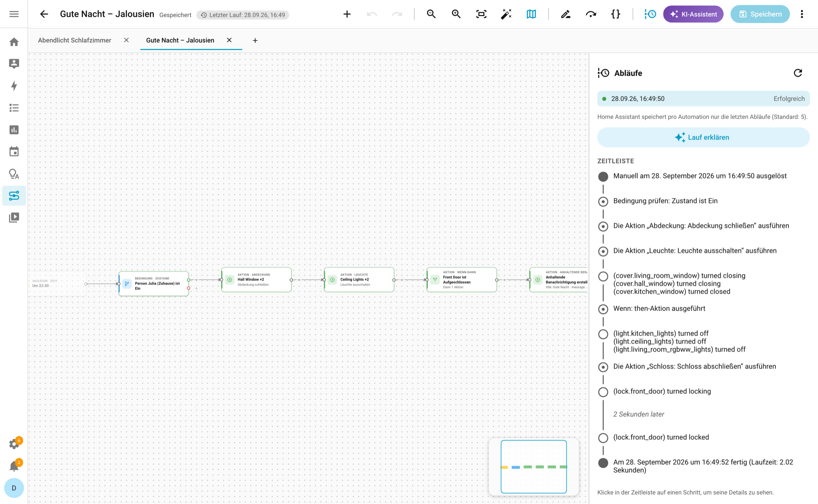Open the lightning bolt sidebar icon

point(14,86)
